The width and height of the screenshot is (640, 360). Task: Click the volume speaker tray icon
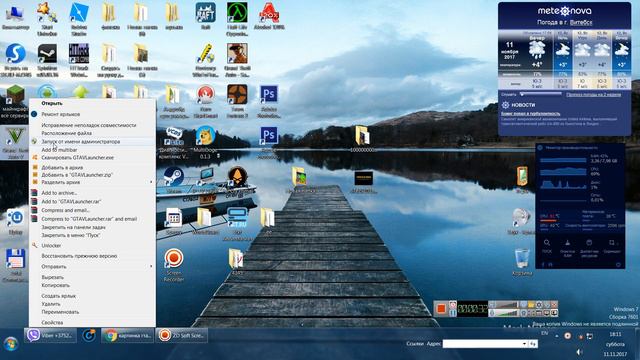click(579, 352)
